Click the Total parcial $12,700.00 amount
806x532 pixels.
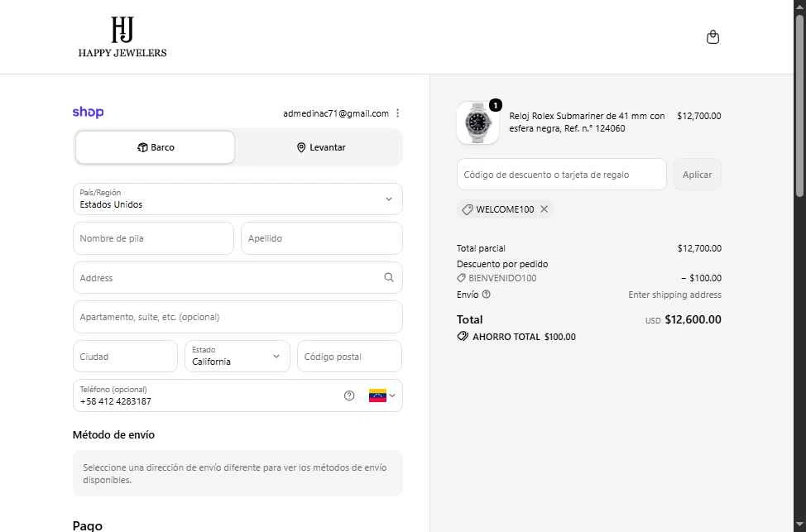(x=699, y=248)
